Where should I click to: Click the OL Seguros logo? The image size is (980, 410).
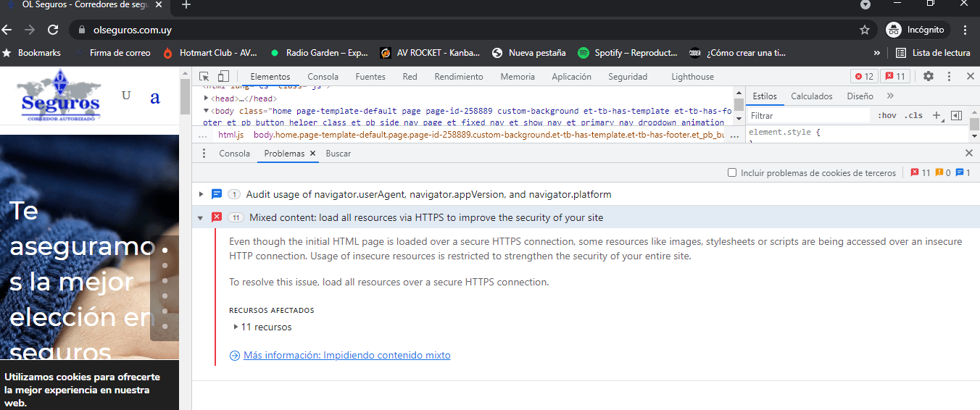coord(60,96)
